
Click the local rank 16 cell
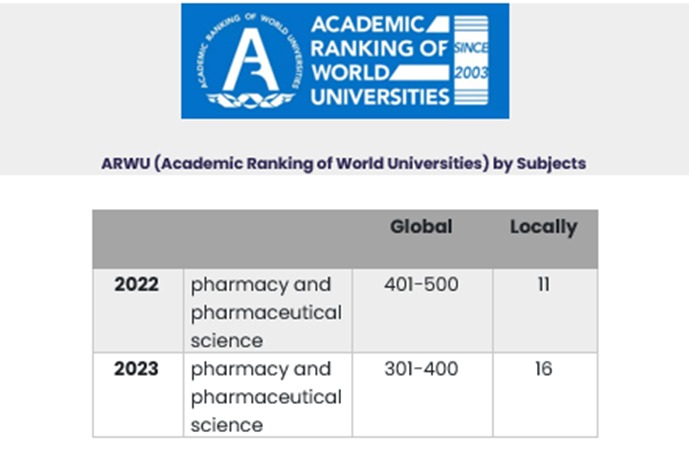[543, 369]
